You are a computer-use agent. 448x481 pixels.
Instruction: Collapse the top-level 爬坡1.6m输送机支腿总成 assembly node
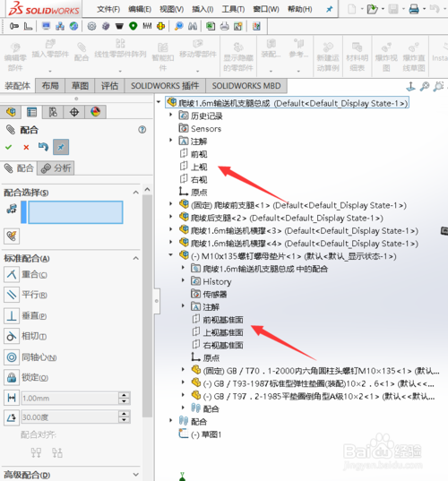(x=159, y=102)
